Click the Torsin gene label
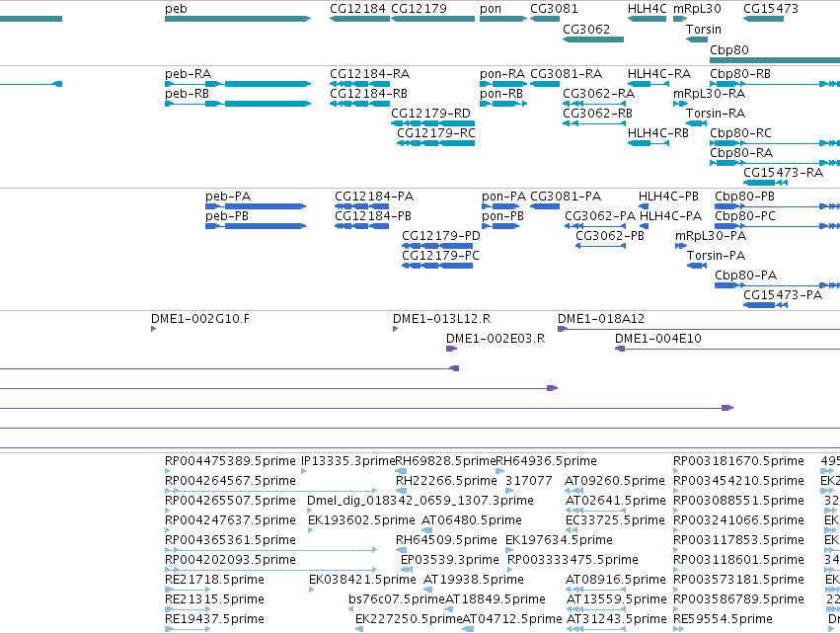 coord(704,29)
